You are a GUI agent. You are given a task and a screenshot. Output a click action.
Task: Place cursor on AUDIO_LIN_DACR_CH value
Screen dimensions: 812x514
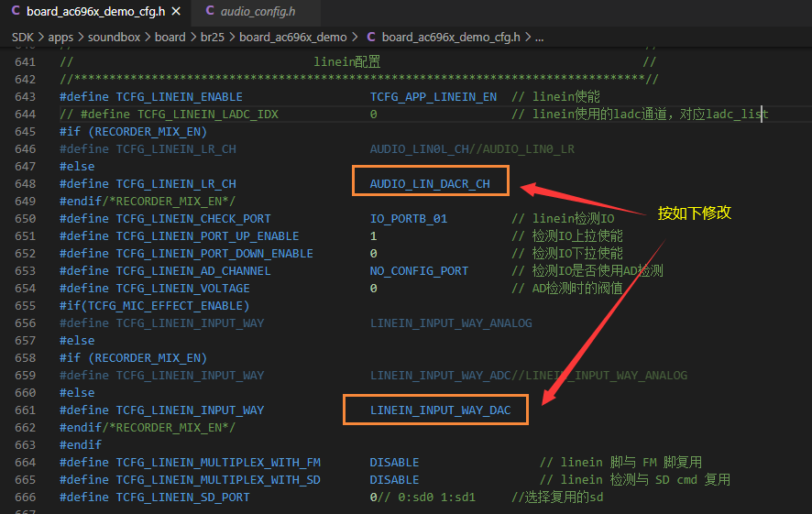[x=430, y=184]
